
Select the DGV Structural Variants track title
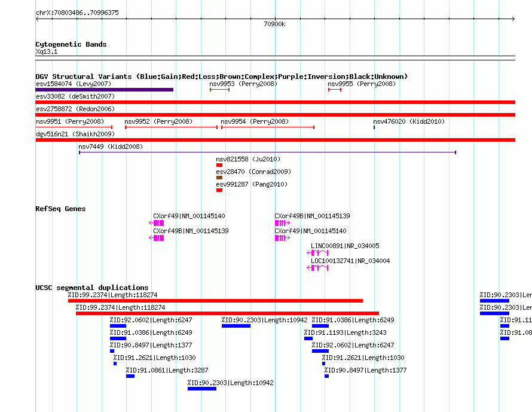(222, 77)
